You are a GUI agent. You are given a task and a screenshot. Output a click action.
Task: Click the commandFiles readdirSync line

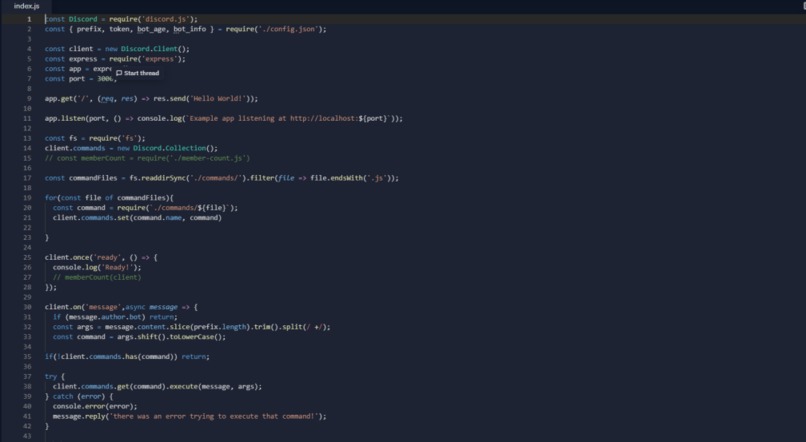point(222,178)
